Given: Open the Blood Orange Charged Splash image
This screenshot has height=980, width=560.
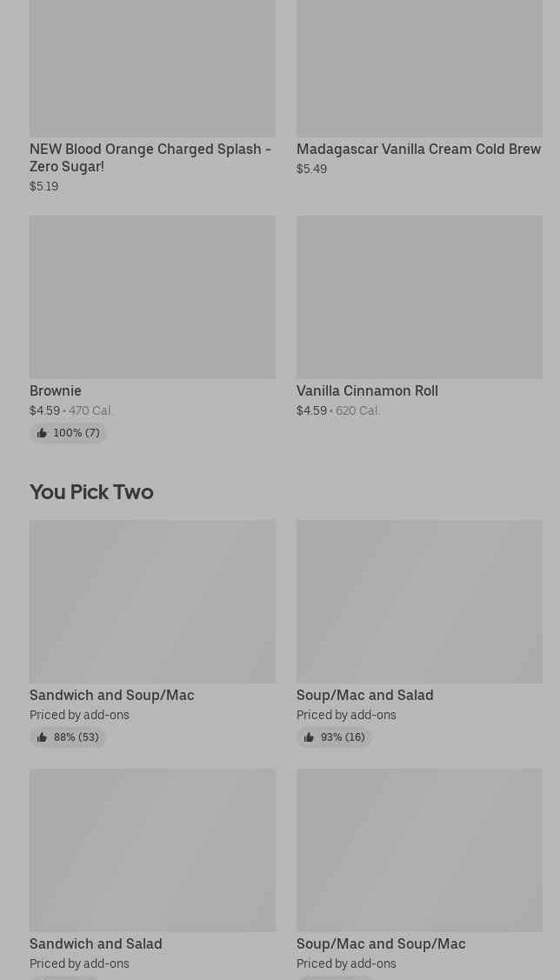Looking at the screenshot, I should click(x=152, y=68).
